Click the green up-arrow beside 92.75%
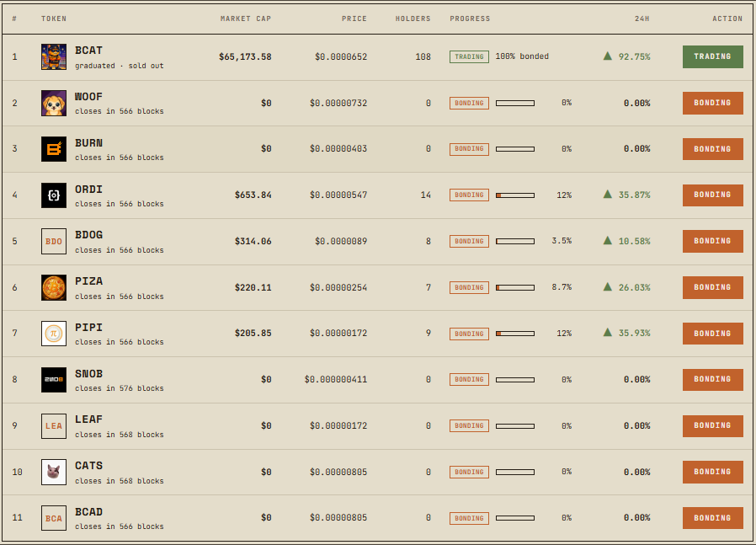Screen dimensions: 756x545 (x=608, y=56)
